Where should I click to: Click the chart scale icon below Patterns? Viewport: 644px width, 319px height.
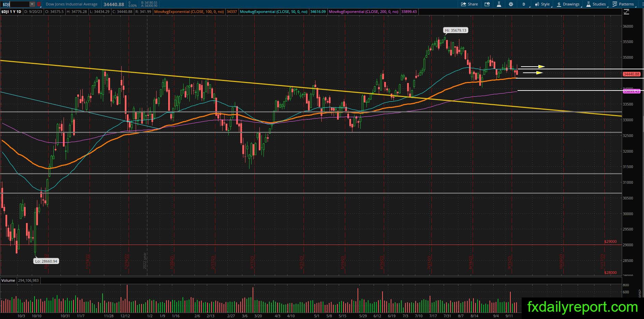[626, 12]
